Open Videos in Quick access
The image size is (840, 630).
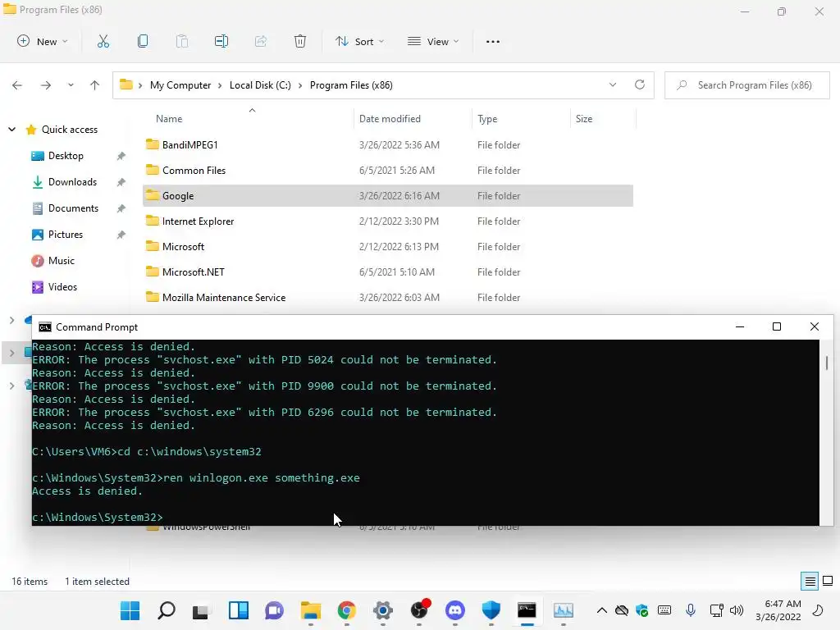[x=62, y=286]
